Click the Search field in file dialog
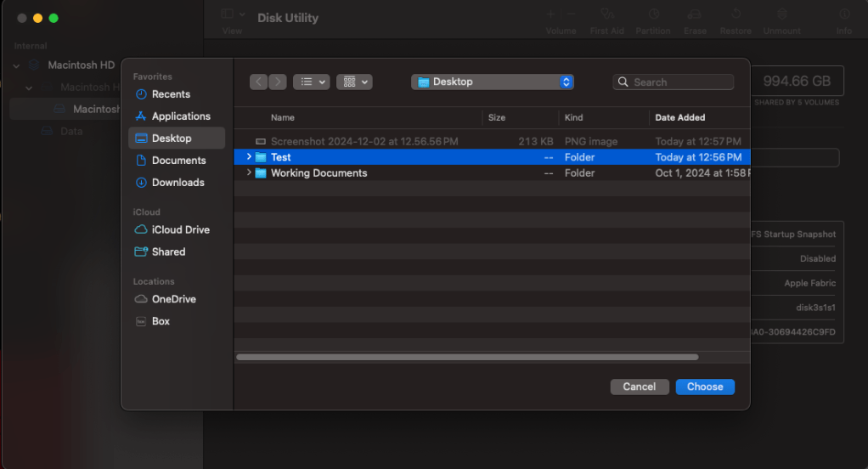868x469 pixels. click(674, 82)
